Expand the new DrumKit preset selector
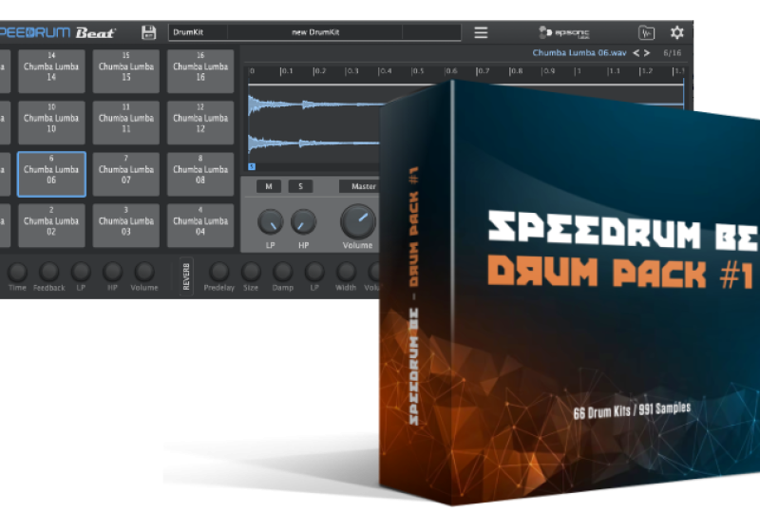The height and width of the screenshot is (532, 760). point(315,32)
